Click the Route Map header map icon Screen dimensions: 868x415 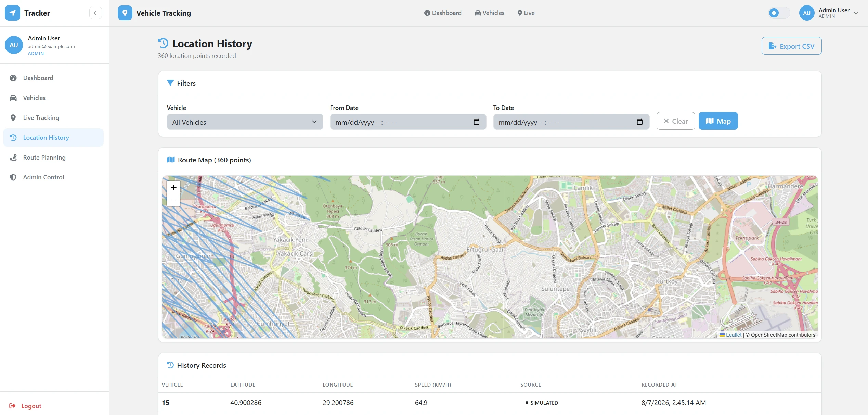[x=171, y=160]
